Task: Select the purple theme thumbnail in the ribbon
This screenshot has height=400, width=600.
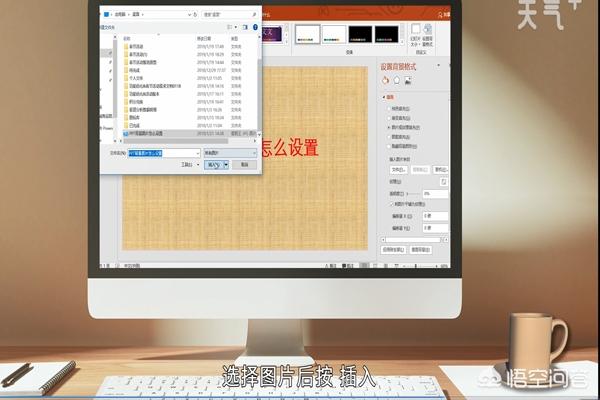Action: click(272, 34)
